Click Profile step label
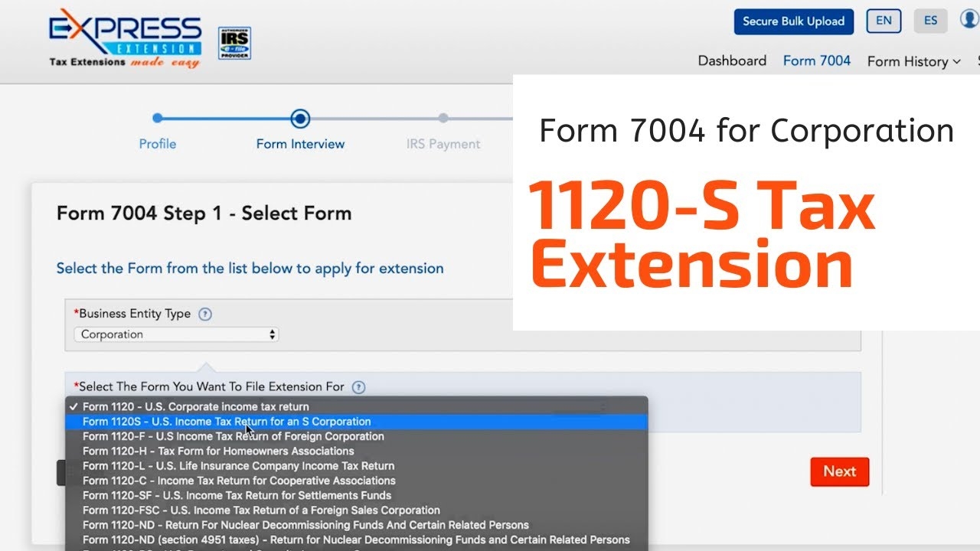The height and width of the screenshot is (551, 980). (157, 144)
